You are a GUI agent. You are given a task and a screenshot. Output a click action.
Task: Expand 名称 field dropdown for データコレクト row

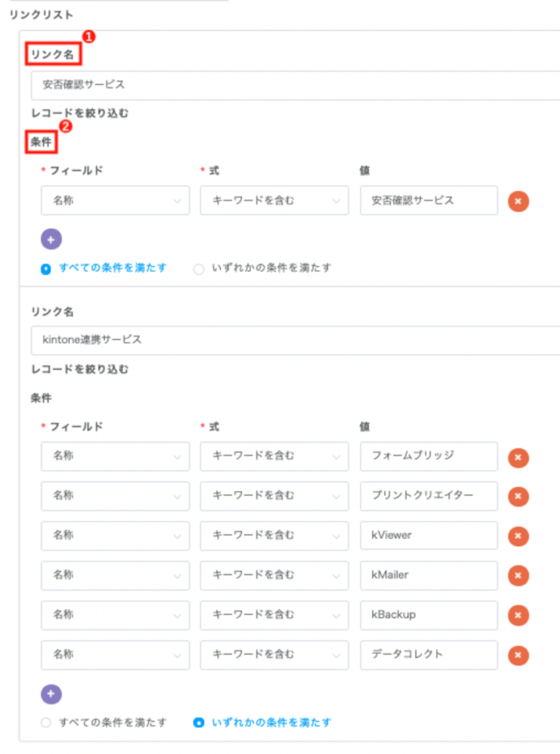[x=115, y=655]
